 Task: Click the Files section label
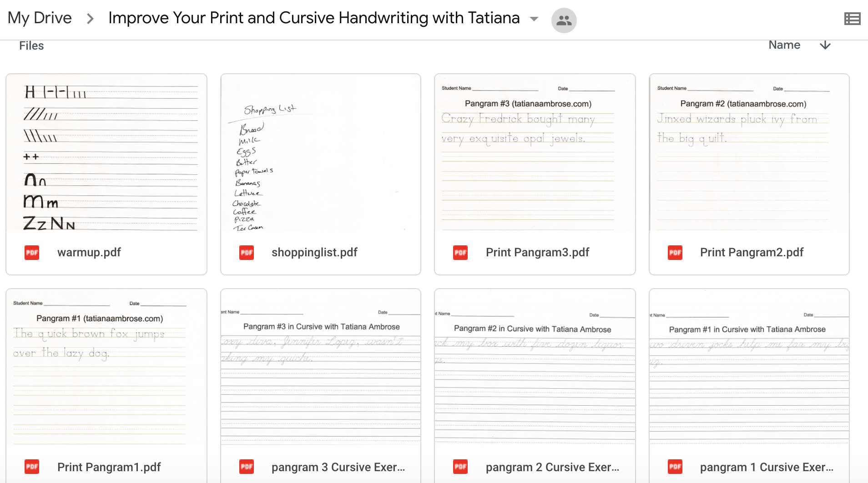pos(31,46)
